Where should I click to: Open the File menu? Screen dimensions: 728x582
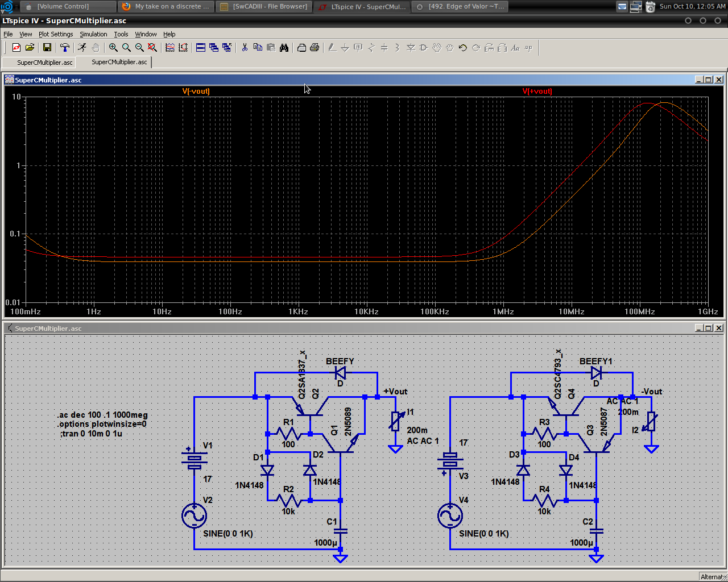click(x=8, y=34)
